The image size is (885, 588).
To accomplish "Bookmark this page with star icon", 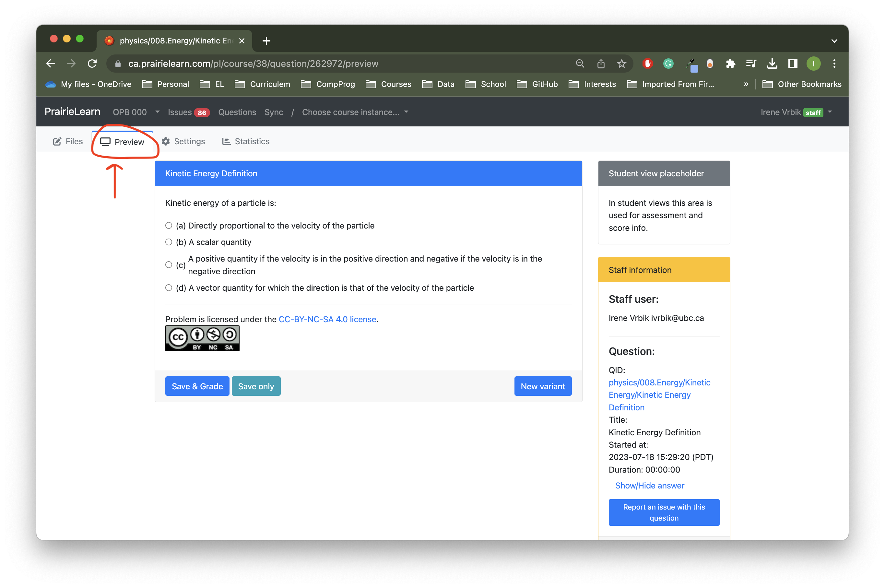I will (x=621, y=64).
